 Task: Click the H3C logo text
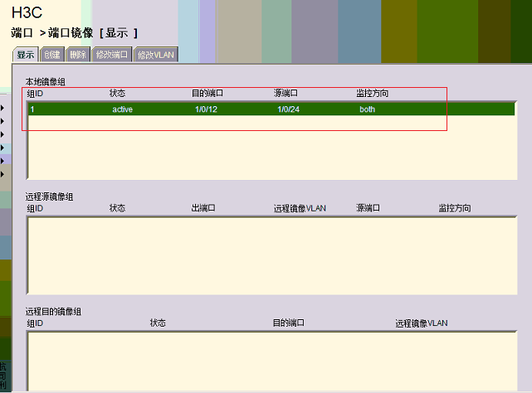pyautogui.click(x=27, y=13)
